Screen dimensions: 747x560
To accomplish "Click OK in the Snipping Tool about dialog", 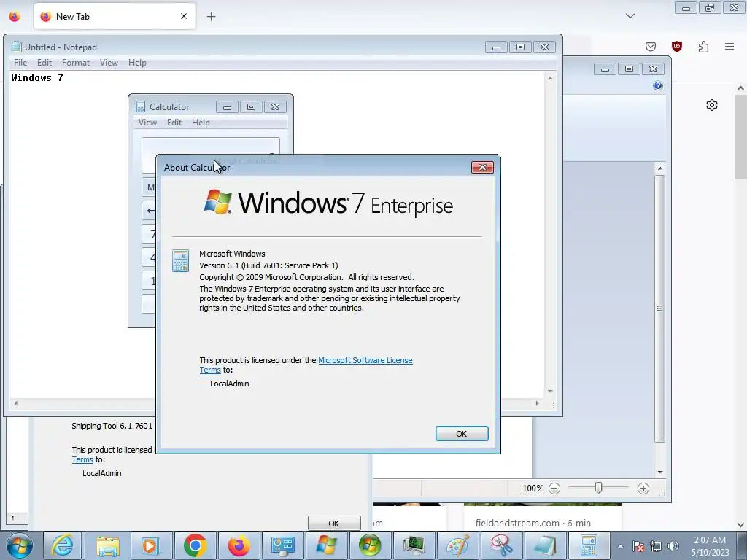I will click(x=334, y=524).
